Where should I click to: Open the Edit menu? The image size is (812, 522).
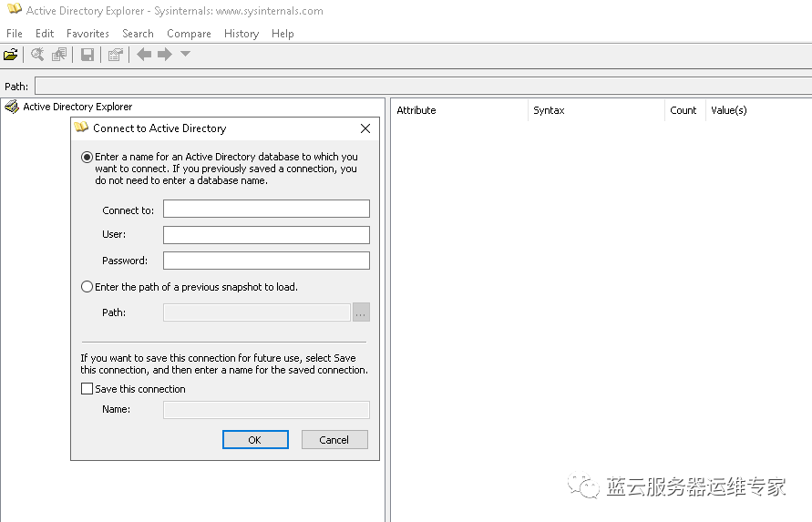45,34
